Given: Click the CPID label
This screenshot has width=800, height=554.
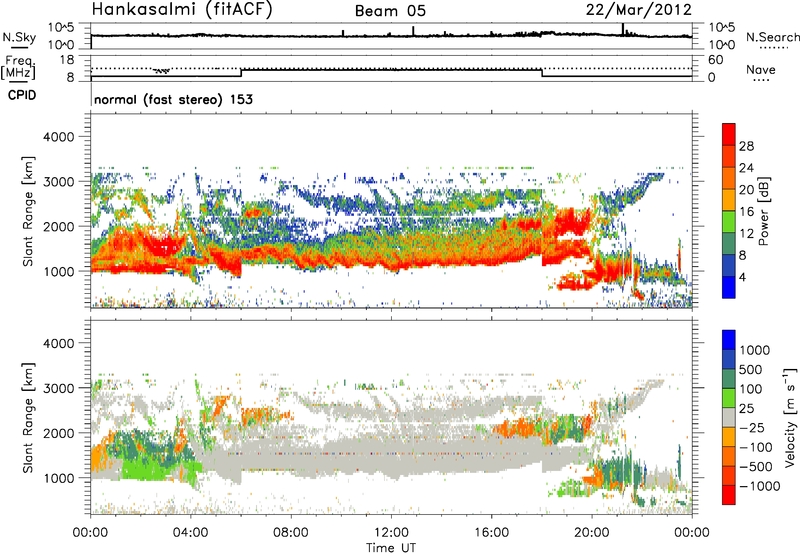Looking at the screenshot, I should (22, 95).
